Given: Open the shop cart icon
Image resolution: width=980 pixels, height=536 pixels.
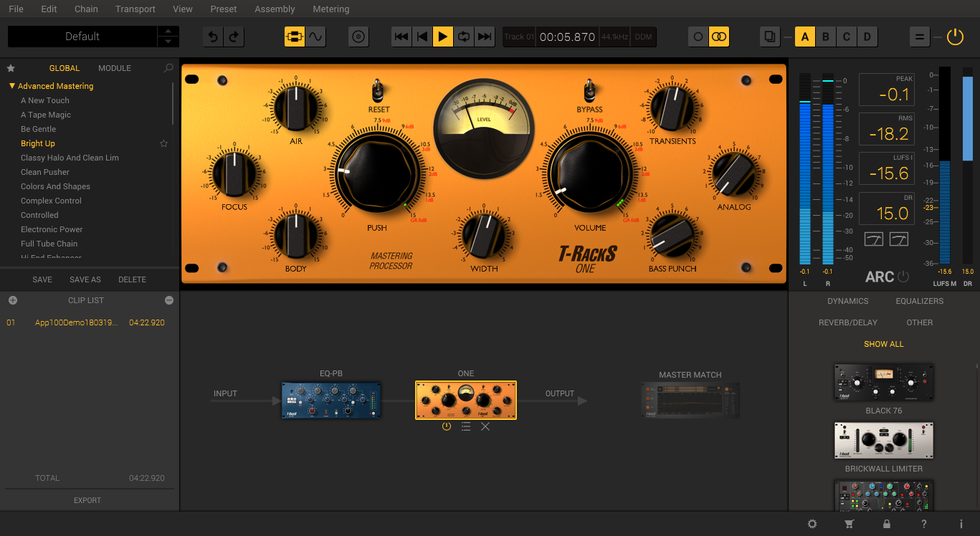Looking at the screenshot, I should (850, 524).
